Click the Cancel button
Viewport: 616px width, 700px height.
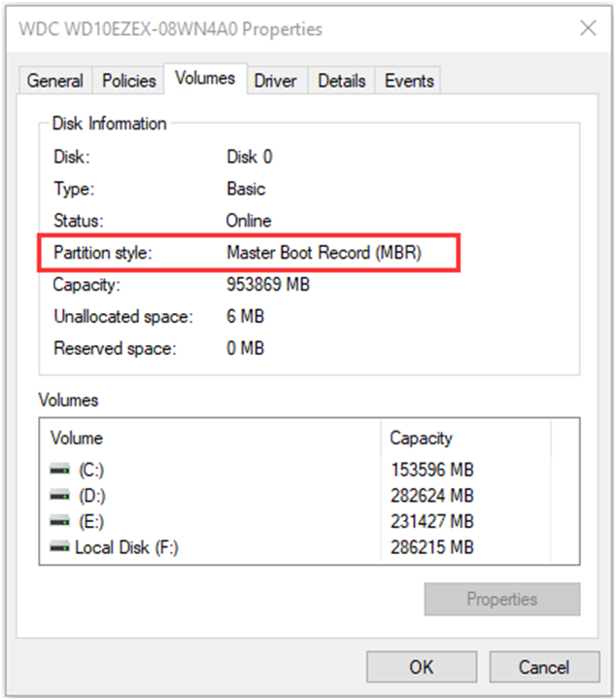[544, 667]
